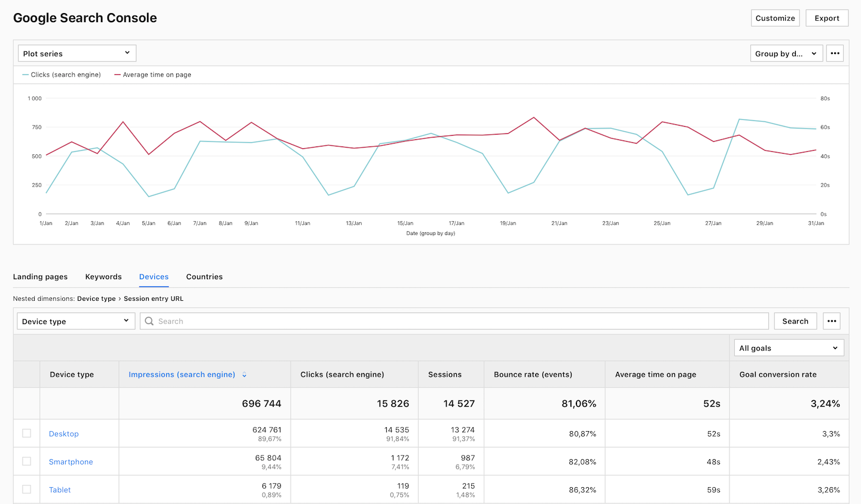This screenshot has height=504, width=861.
Task: Open the All goals dropdown
Action: coord(789,348)
